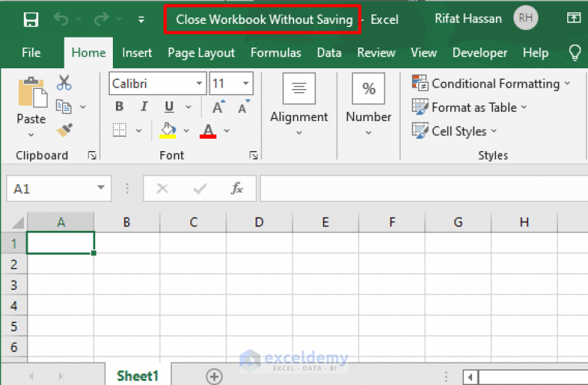Open Format as Table menu

tap(470, 107)
